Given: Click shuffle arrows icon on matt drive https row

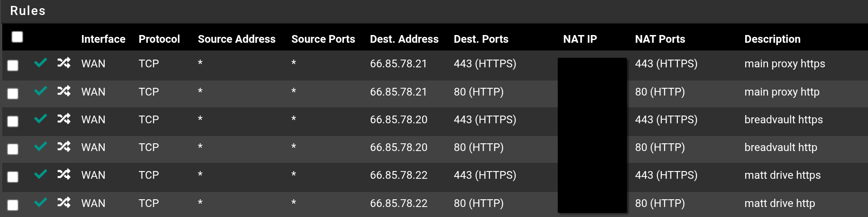Looking at the screenshot, I should pos(64,174).
